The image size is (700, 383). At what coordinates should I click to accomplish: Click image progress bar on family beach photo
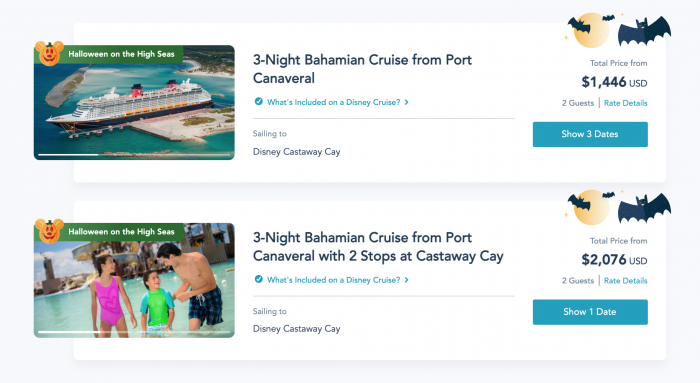tap(134, 332)
